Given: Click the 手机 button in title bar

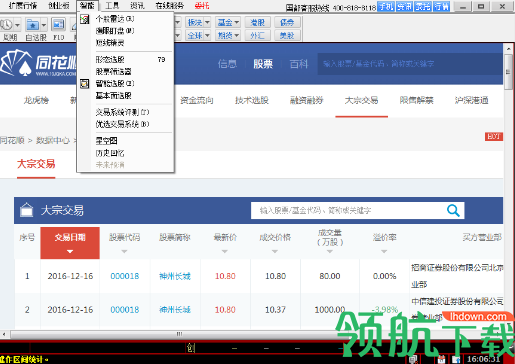Looking at the screenshot, I should (386, 6).
